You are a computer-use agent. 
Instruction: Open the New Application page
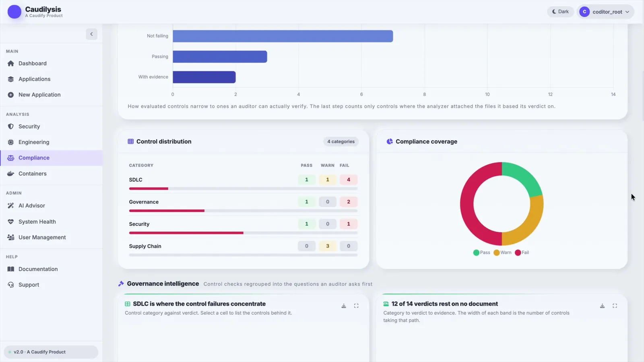(x=52, y=95)
